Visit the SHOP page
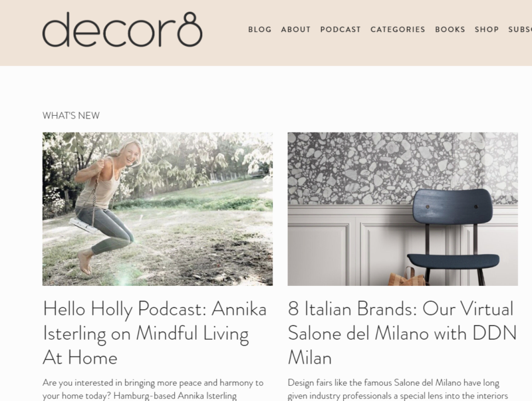532x401 pixels. (x=487, y=29)
